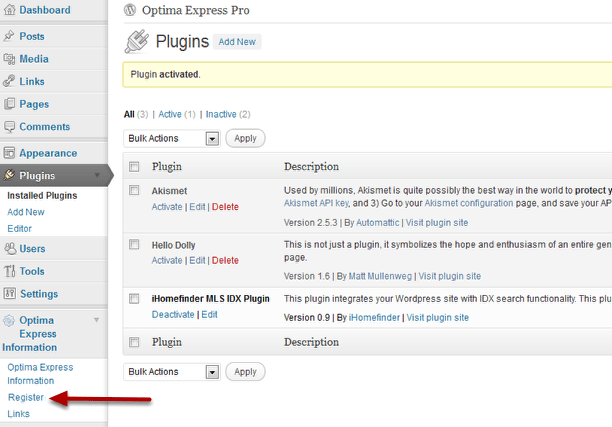Click the Dashboard home icon
Image resolution: width=612 pixels, height=427 pixels.
tap(9, 9)
